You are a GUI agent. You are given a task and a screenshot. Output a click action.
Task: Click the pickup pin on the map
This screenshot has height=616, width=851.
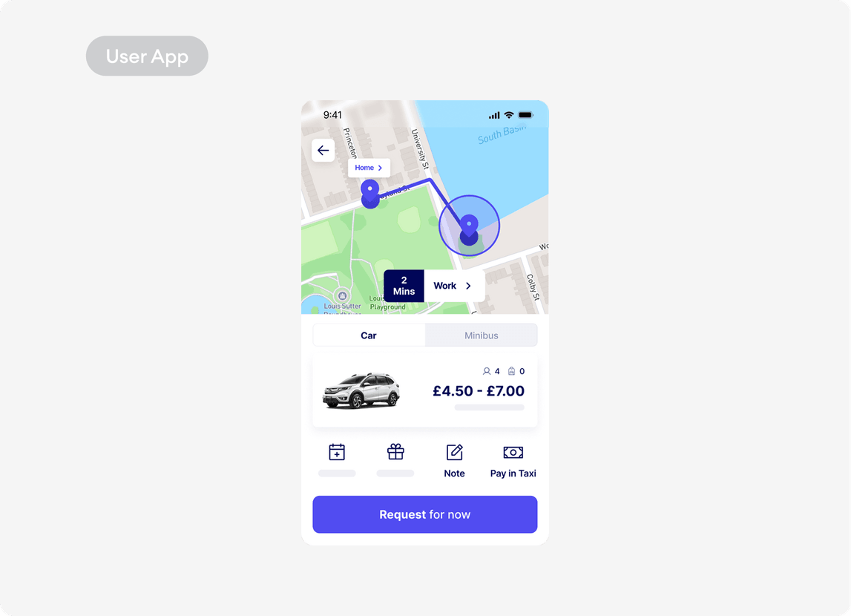(x=369, y=191)
